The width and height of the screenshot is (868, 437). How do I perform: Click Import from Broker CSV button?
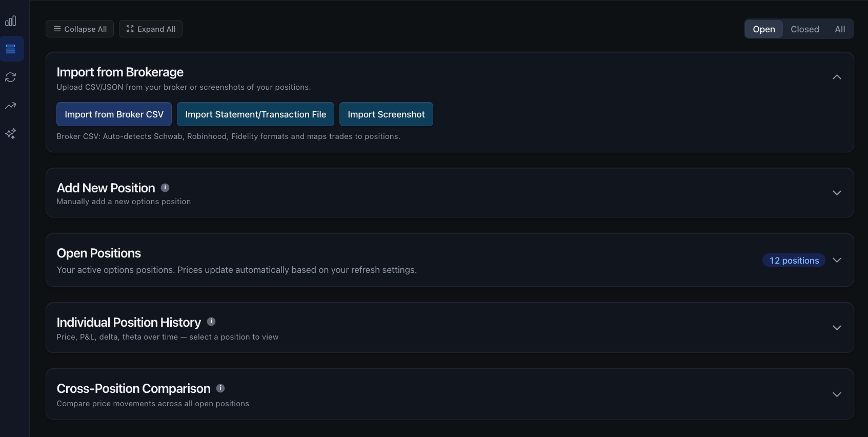114,114
